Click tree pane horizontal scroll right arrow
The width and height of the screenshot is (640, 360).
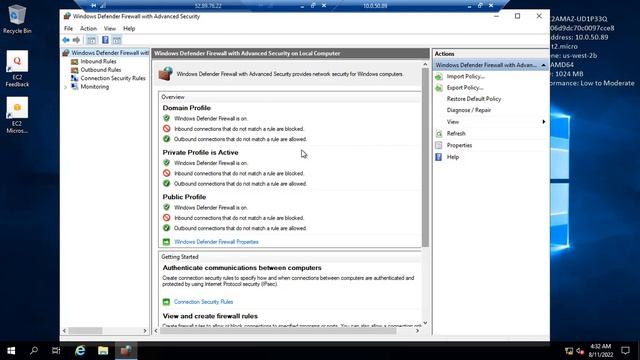tap(145, 331)
